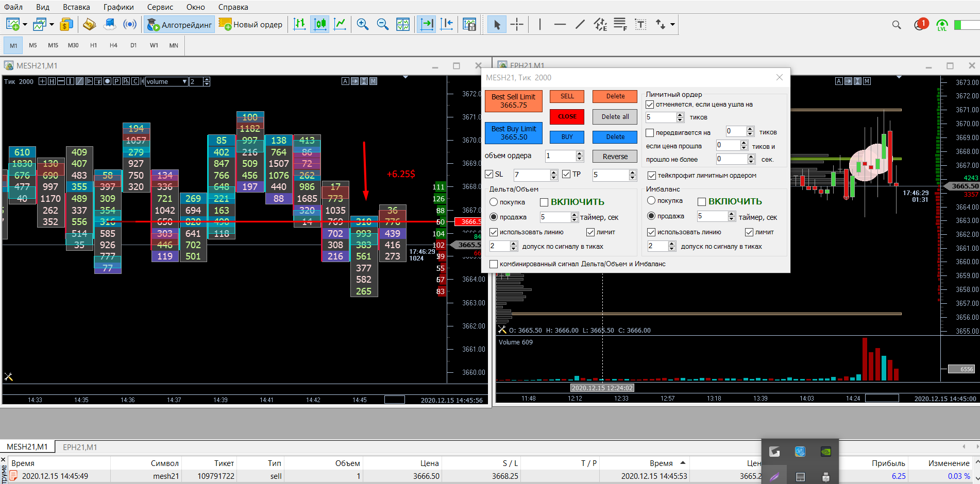Enable auto-scroll chart to end icon
The width and height of the screenshot is (980, 484).
tap(427, 24)
